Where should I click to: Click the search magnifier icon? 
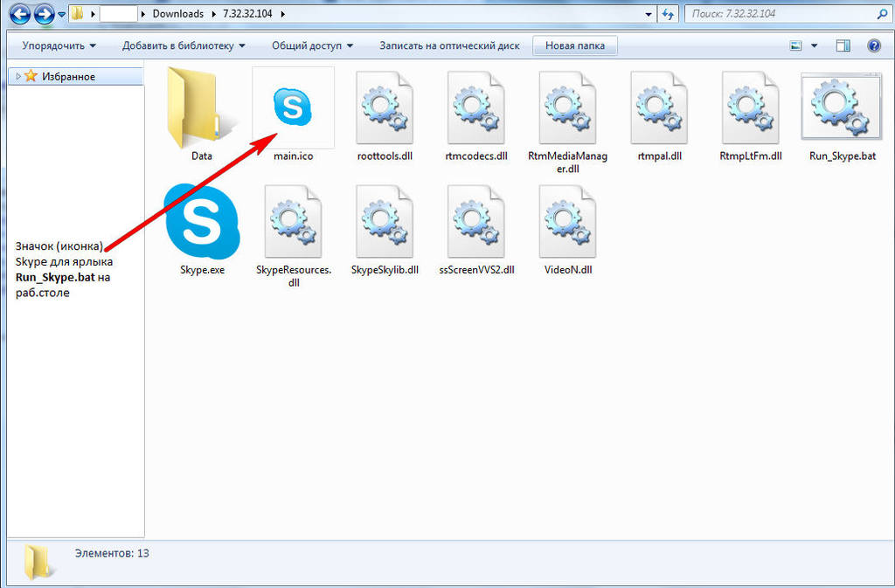tap(883, 14)
